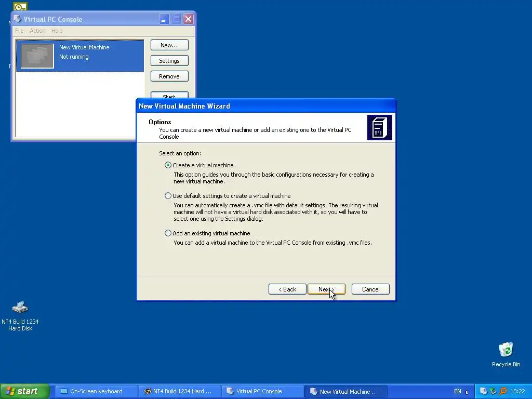
Task: Click the green icon at desktop top-left
Action: click(20, 6)
